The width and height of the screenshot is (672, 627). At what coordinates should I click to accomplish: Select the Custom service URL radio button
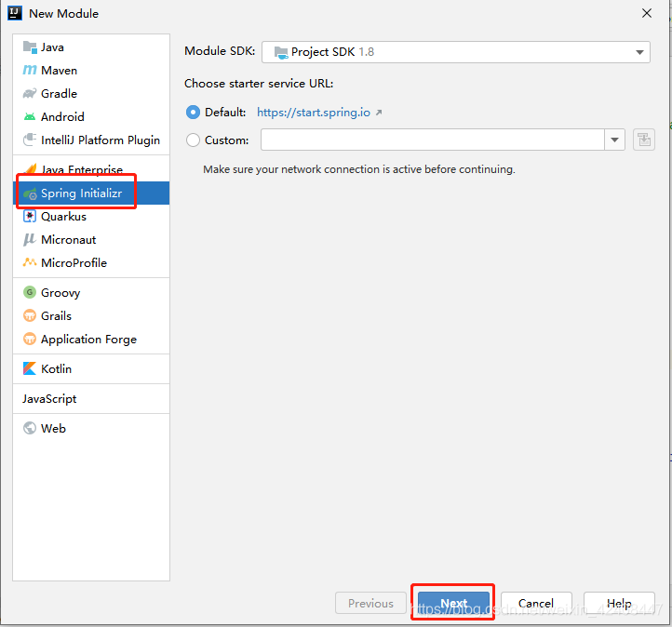194,140
